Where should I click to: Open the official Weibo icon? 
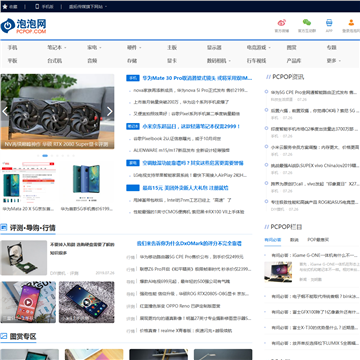282,23
